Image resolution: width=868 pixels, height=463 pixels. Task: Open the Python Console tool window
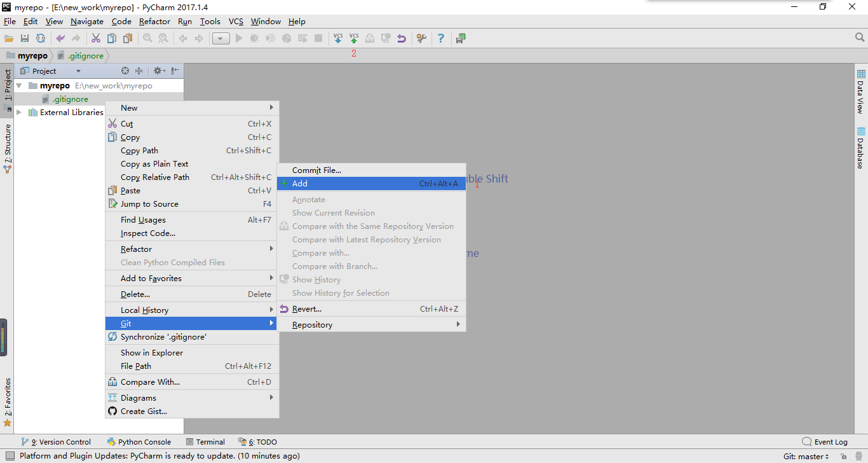pos(139,442)
